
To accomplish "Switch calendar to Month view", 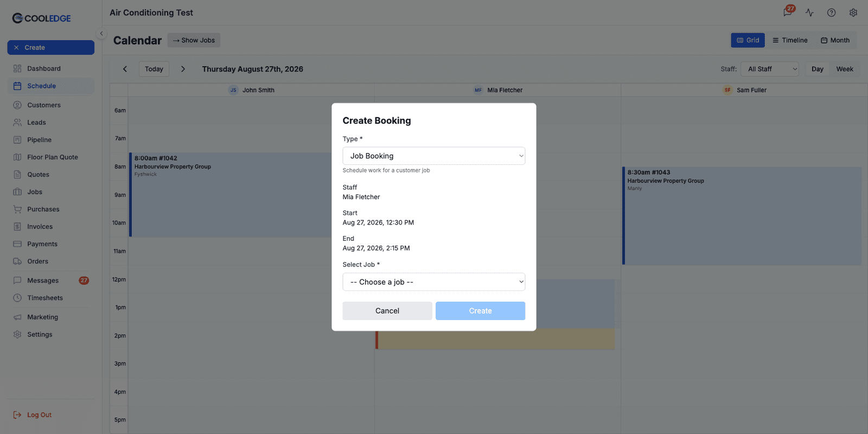I will 835,40.
